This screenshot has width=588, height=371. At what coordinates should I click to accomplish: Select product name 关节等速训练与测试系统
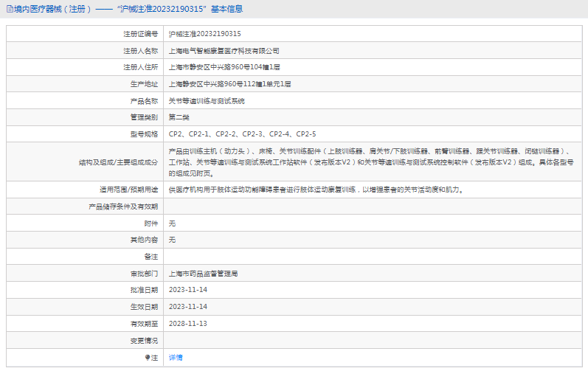click(207, 101)
